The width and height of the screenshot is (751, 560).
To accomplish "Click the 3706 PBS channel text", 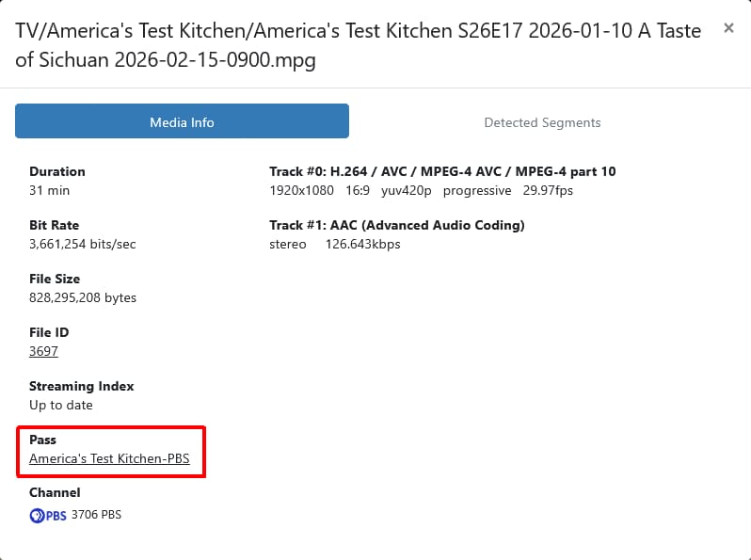I will 96,515.
